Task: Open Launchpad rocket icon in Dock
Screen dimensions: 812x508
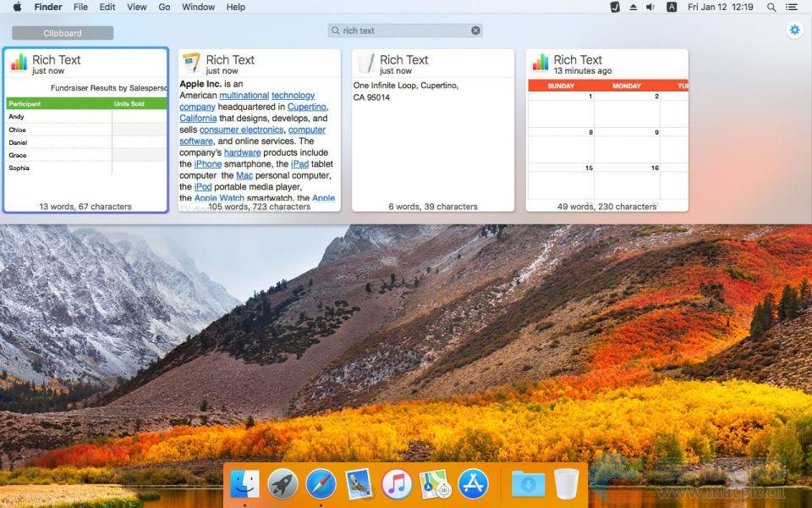Action: point(283,484)
